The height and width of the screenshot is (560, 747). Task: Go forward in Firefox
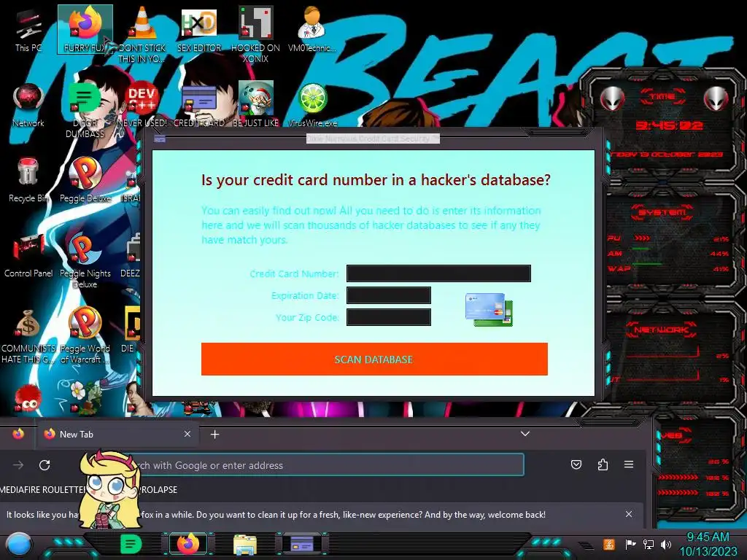[x=18, y=464]
